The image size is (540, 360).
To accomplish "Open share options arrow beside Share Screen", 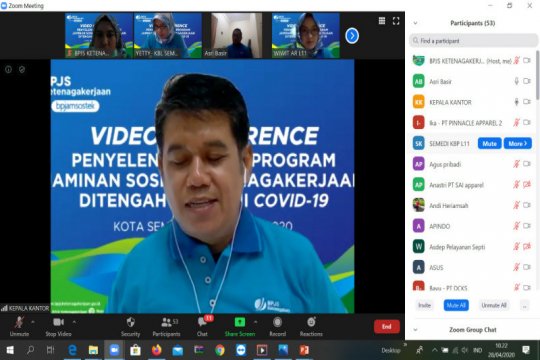I will click(256, 322).
